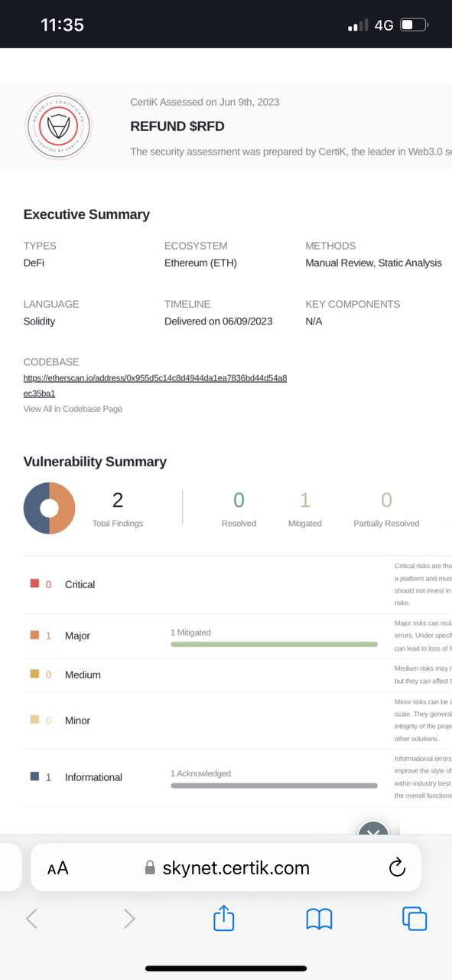This screenshot has width=452, height=980.
Task: Click the REFUND $RFD title
Action: coord(177,126)
